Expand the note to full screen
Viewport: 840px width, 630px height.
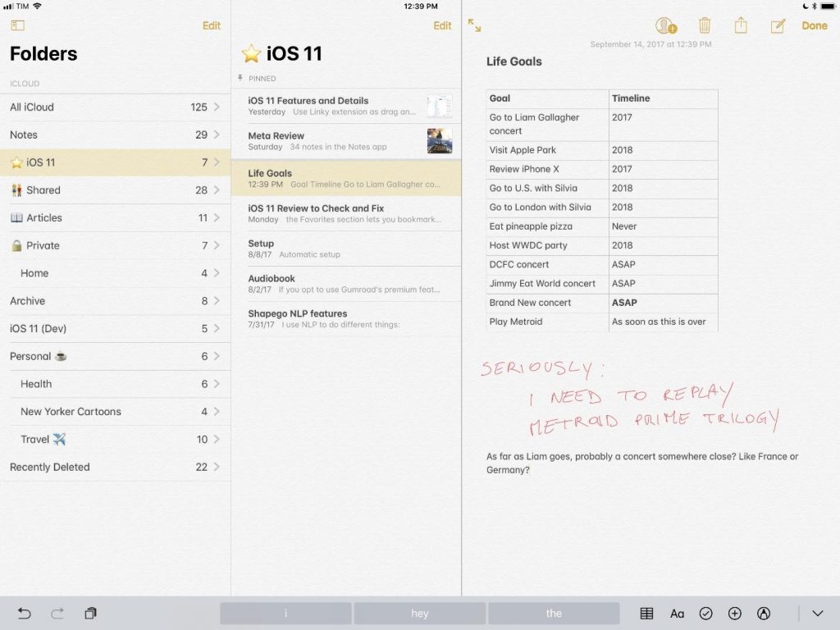point(475,25)
